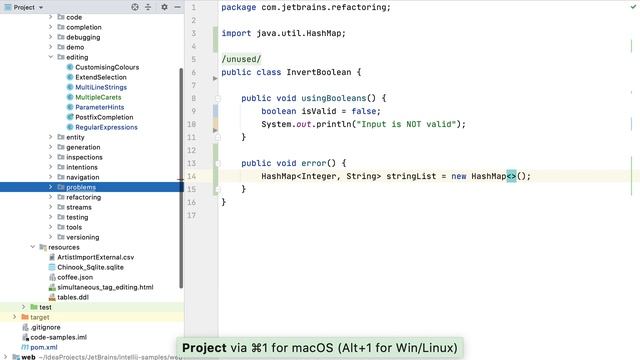Click the isValid variable in the editor
Viewport: 640px width, 360px height.
click(x=319, y=111)
